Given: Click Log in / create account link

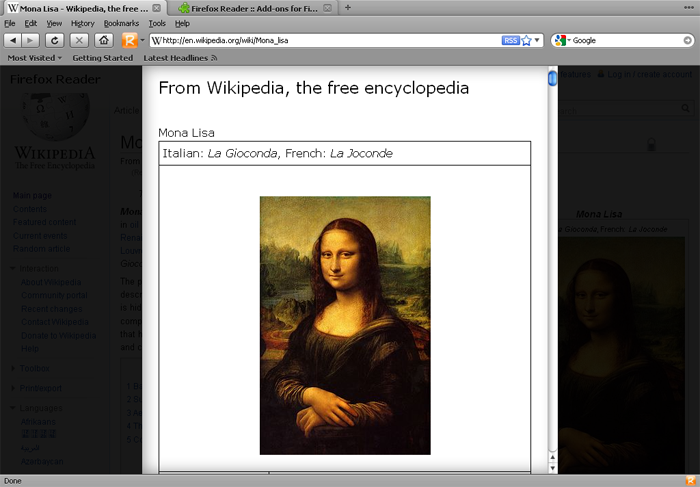Looking at the screenshot, I should [x=650, y=75].
